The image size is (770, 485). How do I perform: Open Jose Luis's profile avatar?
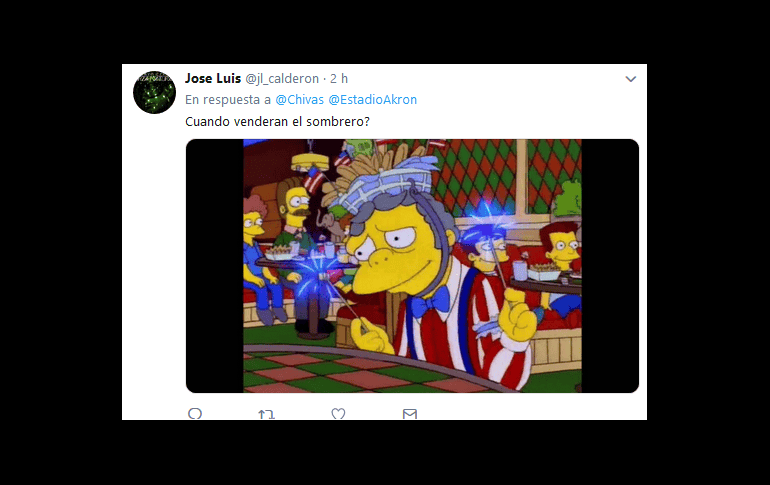click(x=154, y=92)
